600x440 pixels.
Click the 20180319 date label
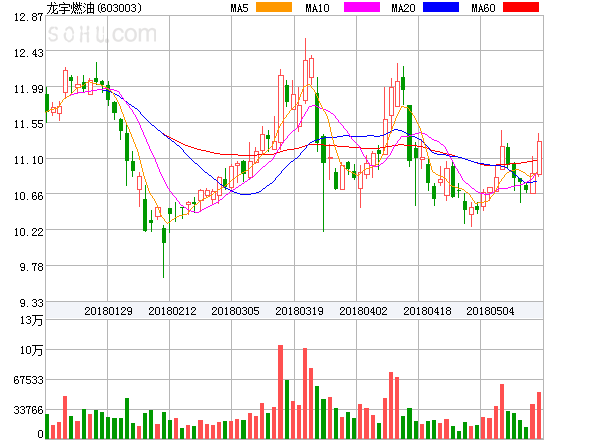pos(299,311)
